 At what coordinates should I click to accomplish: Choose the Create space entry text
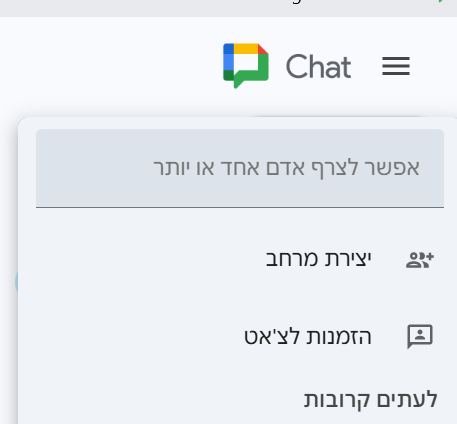318,259
